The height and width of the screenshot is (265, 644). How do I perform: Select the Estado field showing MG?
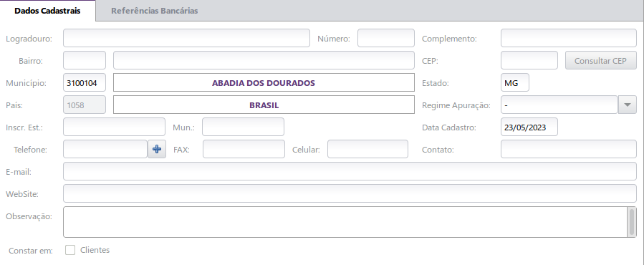515,82
